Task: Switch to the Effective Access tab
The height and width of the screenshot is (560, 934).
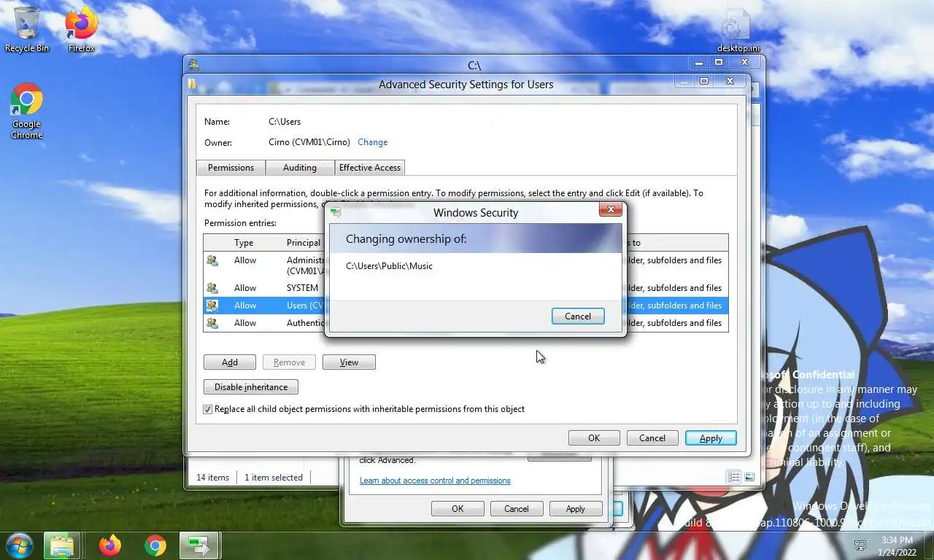Action: coord(369,168)
